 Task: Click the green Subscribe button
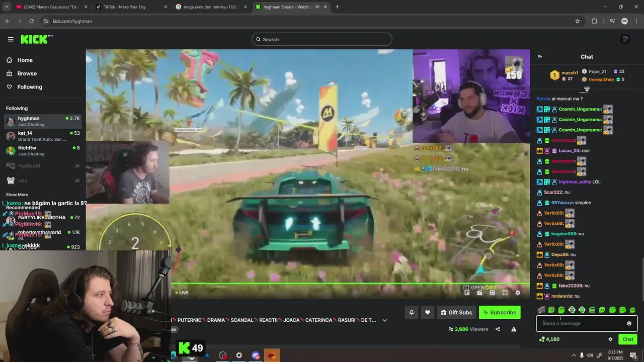point(500,312)
